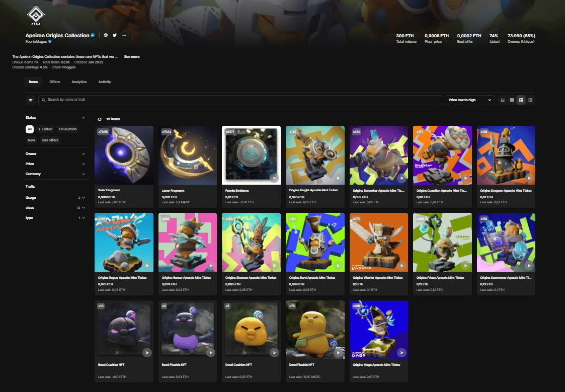Toggle the Has offers status filter
Image resolution: width=565 pixels, height=392 pixels.
click(50, 140)
